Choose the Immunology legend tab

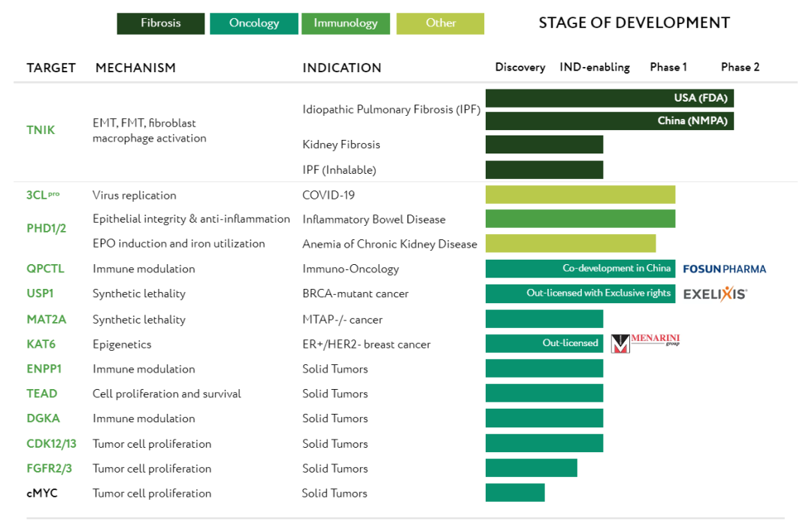(346, 23)
